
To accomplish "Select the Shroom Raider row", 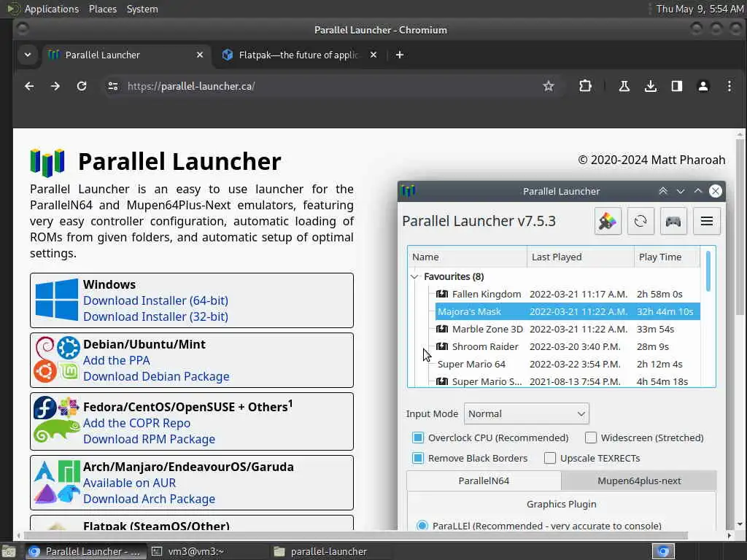I will click(568, 346).
